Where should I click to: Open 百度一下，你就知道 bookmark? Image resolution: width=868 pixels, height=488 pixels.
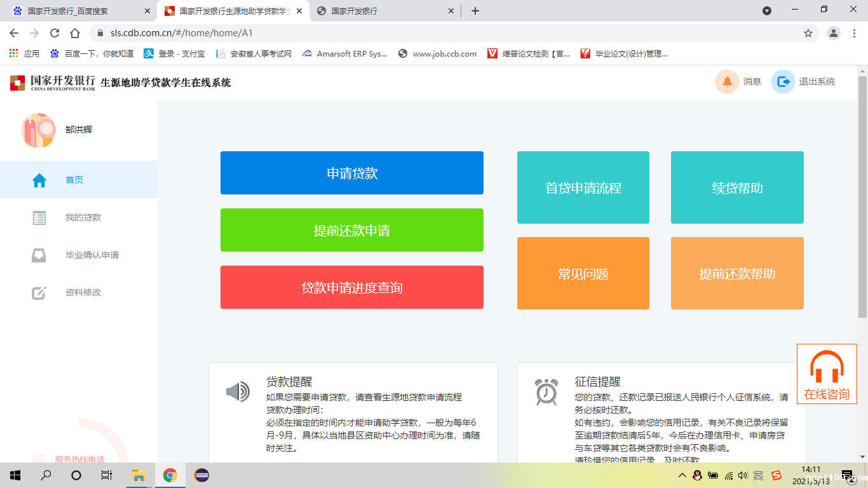point(92,54)
